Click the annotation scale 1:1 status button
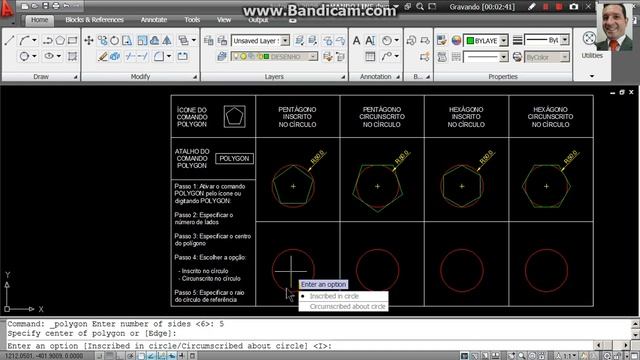Screen dimensions: 640x360 tap(567, 356)
